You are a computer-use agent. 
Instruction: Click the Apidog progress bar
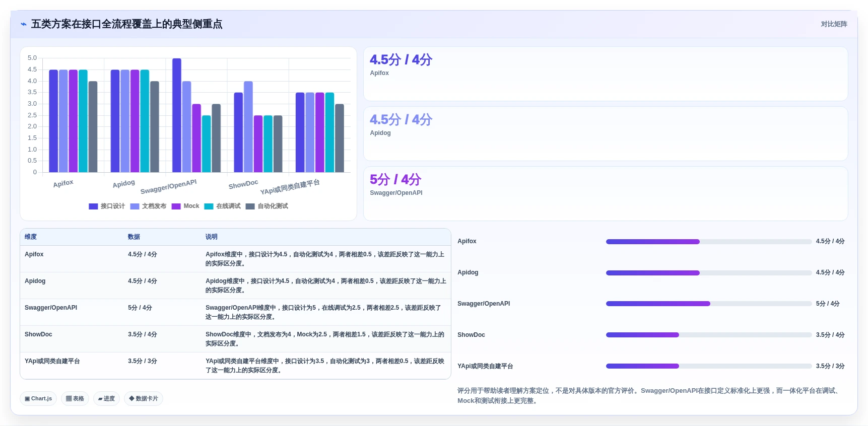click(709, 273)
